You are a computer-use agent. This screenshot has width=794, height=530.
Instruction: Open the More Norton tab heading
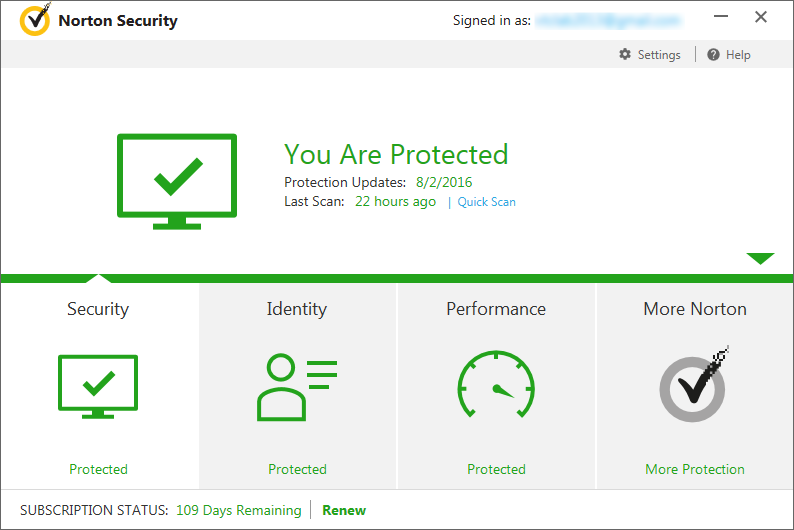[x=695, y=309]
